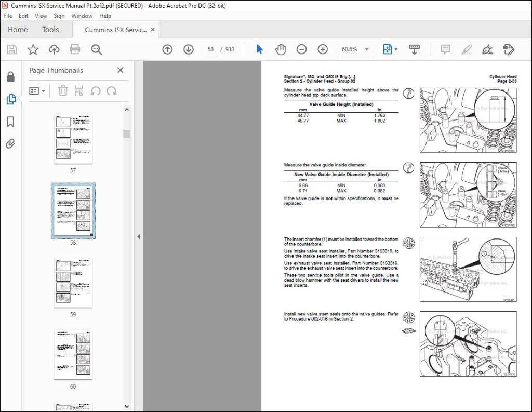This screenshot has width=532, height=412.
Task: Close the Page Thumbnails panel
Action: tap(120, 70)
